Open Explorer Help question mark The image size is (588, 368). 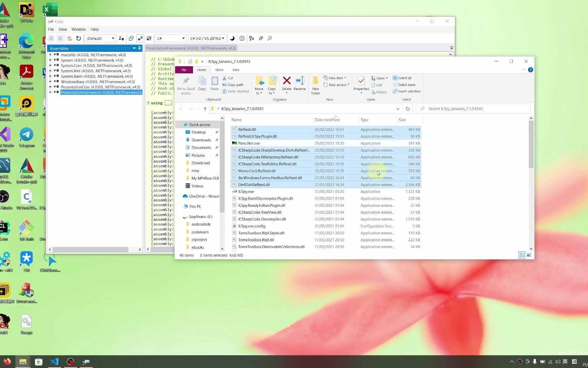point(530,70)
